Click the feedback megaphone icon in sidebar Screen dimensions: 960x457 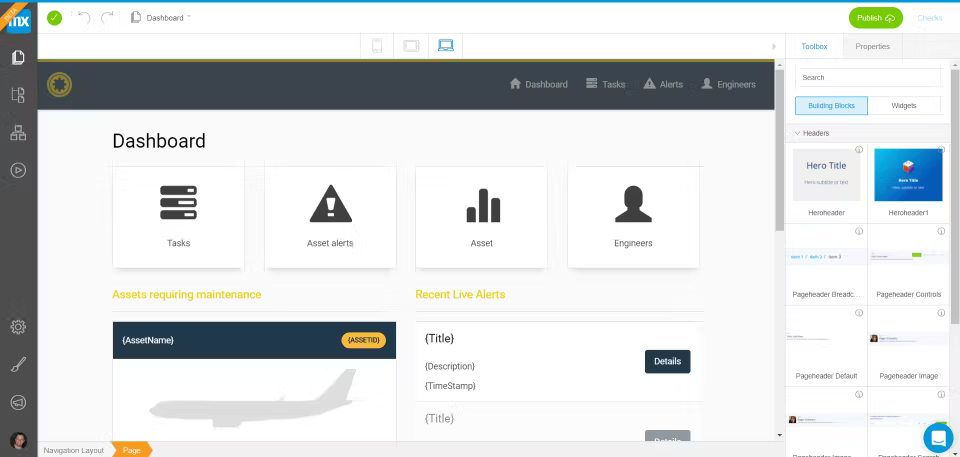(x=18, y=402)
